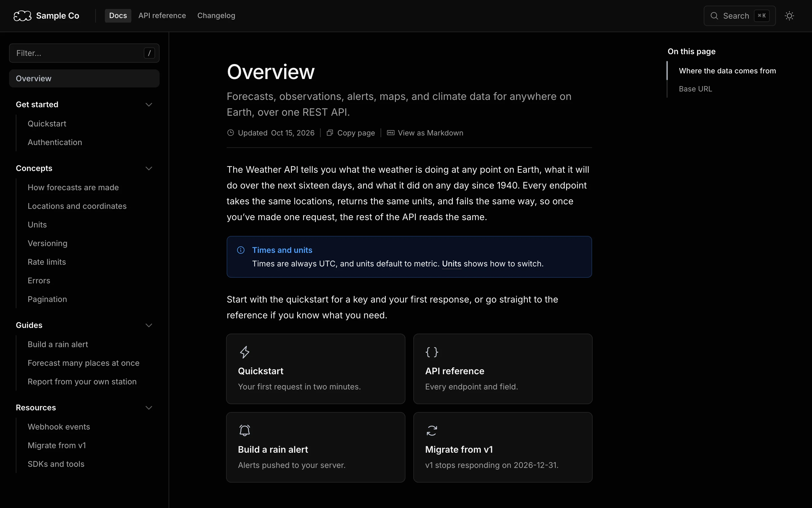The height and width of the screenshot is (508, 812).
Task: Open Errors in the sidebar
Action: (39, 281)
